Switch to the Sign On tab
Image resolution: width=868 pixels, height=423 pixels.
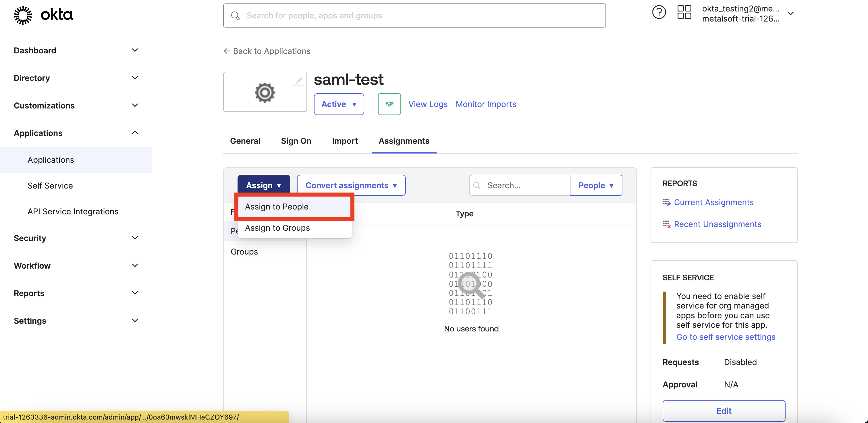[x=296, y=141]
